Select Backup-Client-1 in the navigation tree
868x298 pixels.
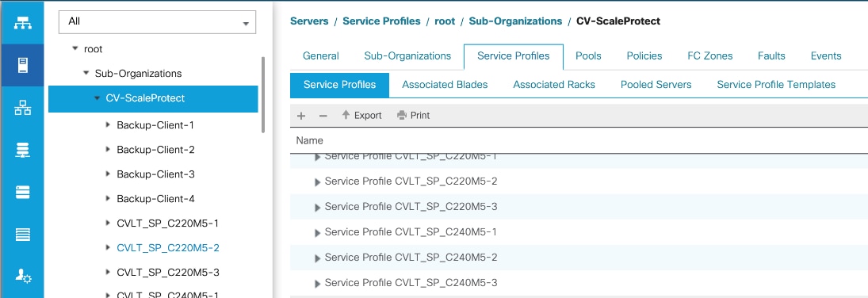[155, 125]
